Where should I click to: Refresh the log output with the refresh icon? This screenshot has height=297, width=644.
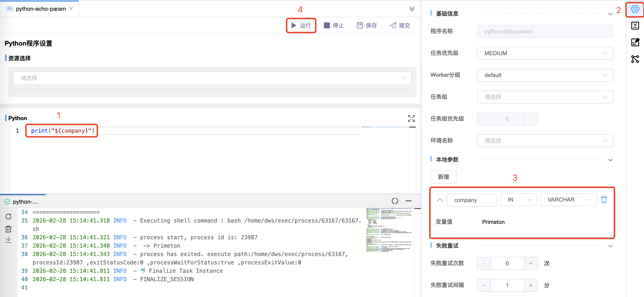click(x=8, y=217)
